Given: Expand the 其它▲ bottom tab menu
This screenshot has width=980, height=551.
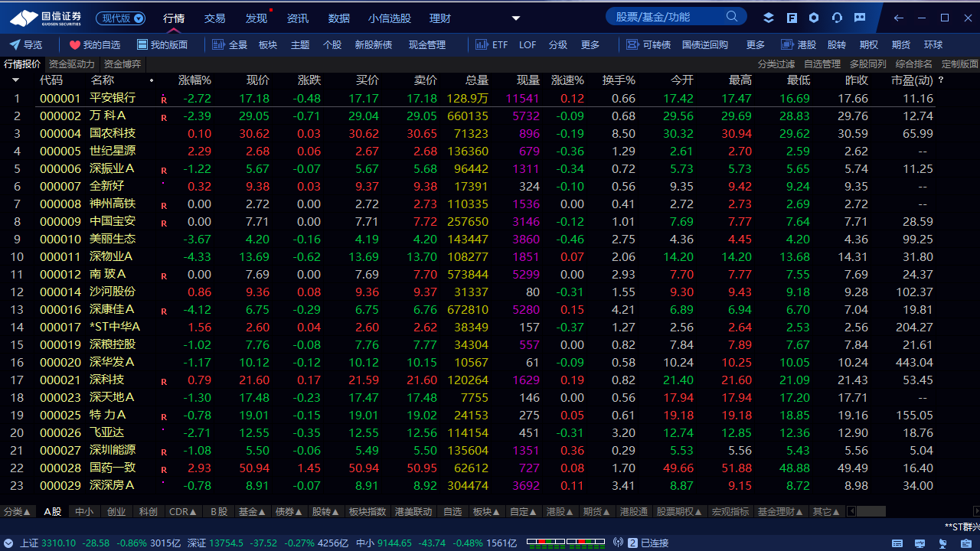Looking at the screenshot, I should click(x=827, y=511).
